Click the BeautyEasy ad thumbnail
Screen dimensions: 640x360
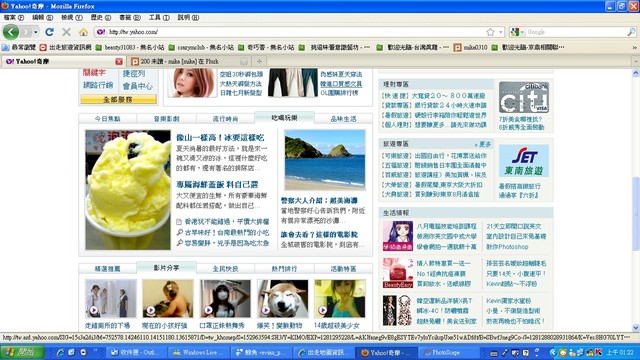pos(398,273)
